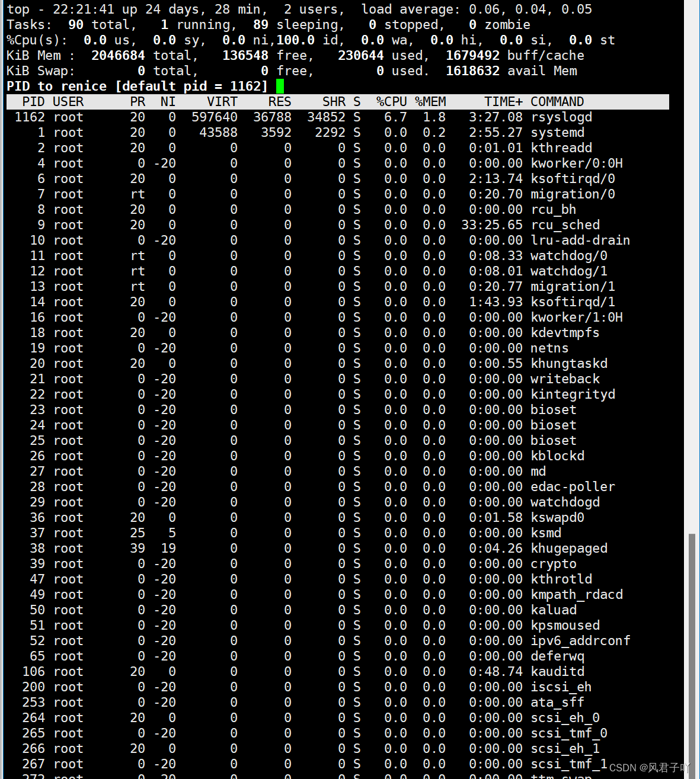The height and width of the screenshot is (779, 700).
Task: Click the PID column header
Action: point(33,101)
